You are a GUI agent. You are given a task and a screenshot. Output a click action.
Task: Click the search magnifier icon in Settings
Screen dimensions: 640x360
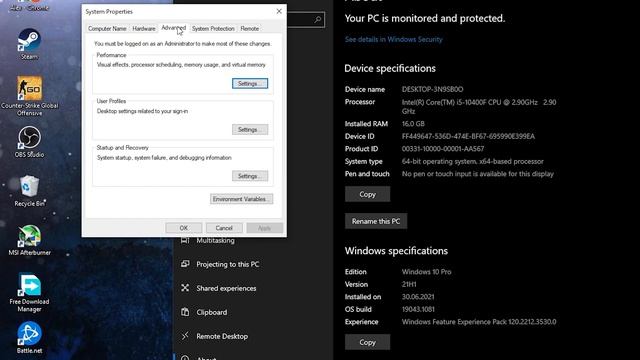click(x=318, y=20)
